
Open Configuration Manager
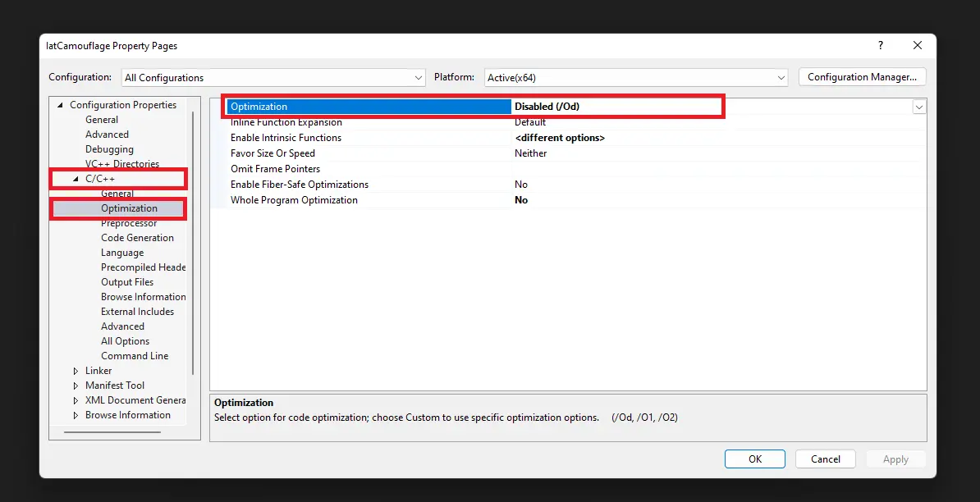[862, 77]
